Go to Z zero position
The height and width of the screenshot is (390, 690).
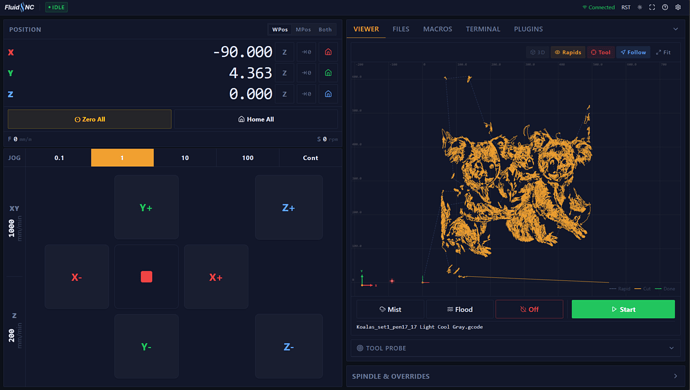tap(306, 94)
